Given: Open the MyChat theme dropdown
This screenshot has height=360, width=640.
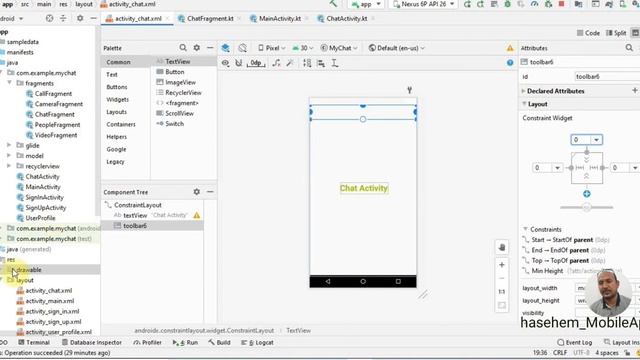Looking at the screenshot, I should [x=339, y=48].
